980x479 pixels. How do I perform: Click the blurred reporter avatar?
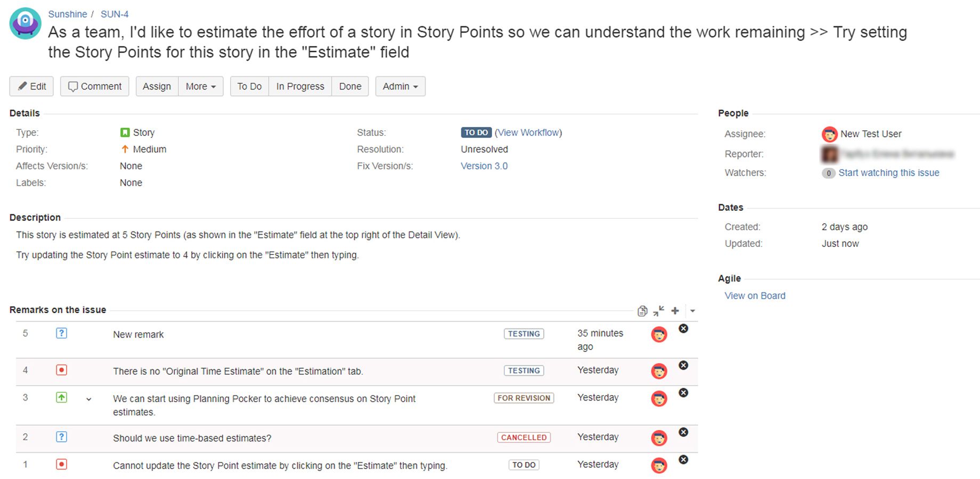[829, 154]
